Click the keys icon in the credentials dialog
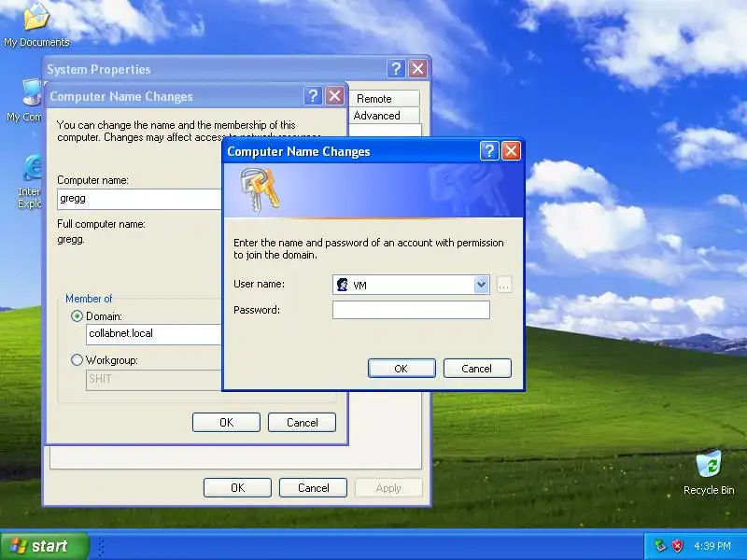Viewport: 747px width, 560px height. pos(260,189)
